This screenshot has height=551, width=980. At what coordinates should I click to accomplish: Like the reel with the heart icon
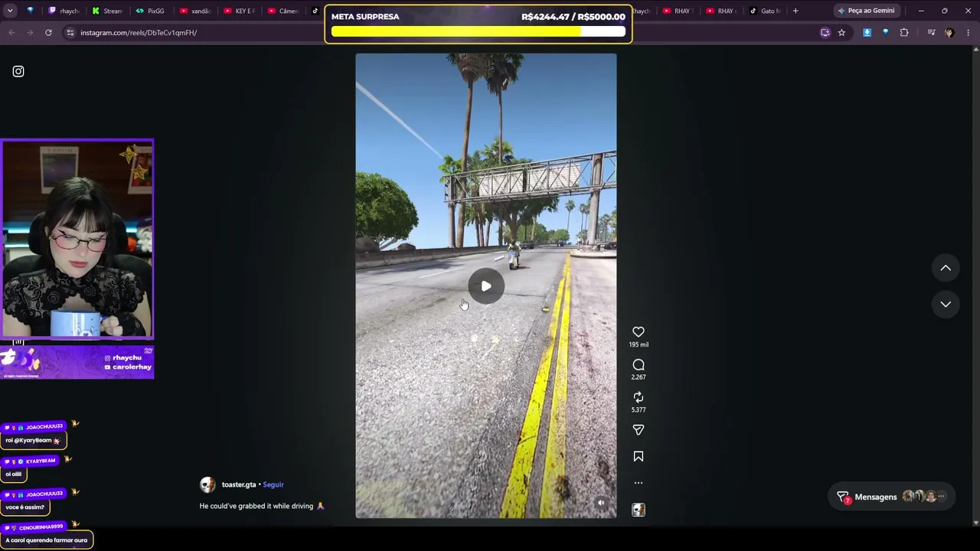click(x=639, y=332)
